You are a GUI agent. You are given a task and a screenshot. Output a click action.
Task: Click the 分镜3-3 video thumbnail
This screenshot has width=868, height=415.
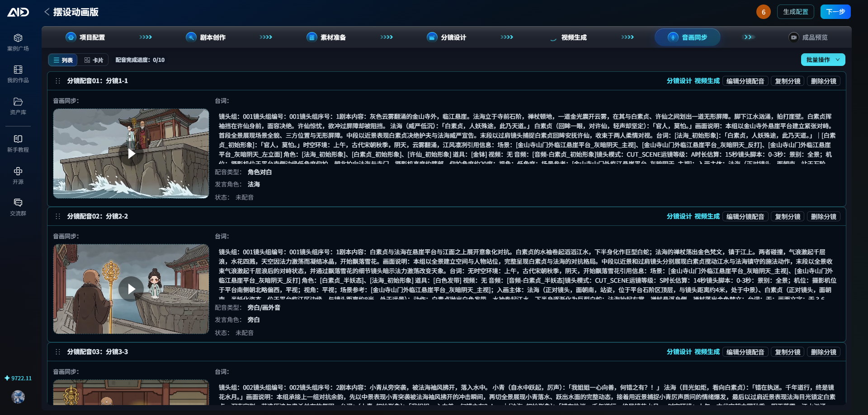tap(131, 392)
